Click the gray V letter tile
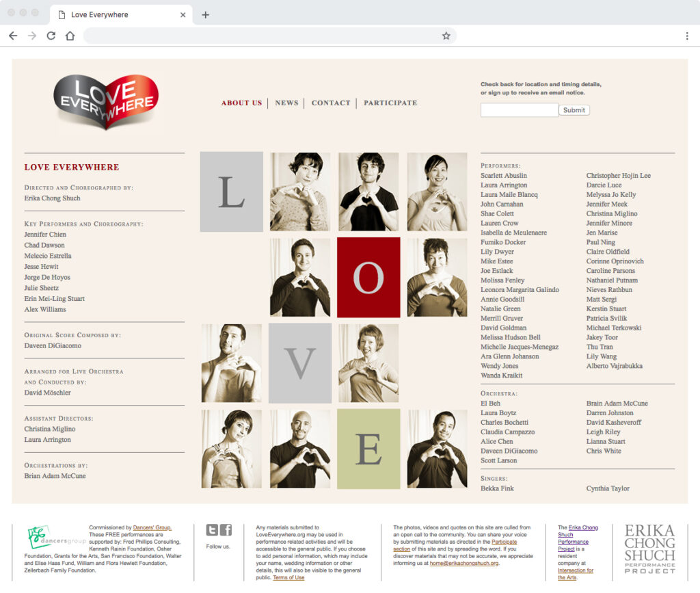The height and width of the screenshot is (593, 700). click(300, 363)
